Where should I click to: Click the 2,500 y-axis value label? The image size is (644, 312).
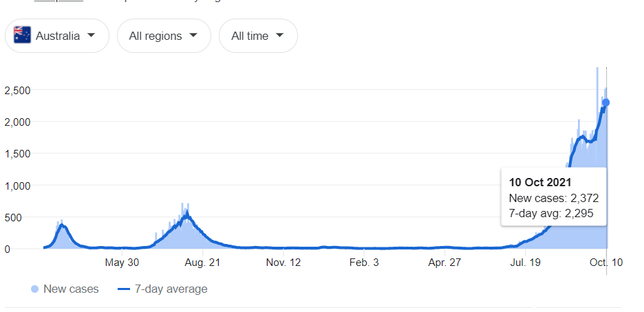[17, 90]
